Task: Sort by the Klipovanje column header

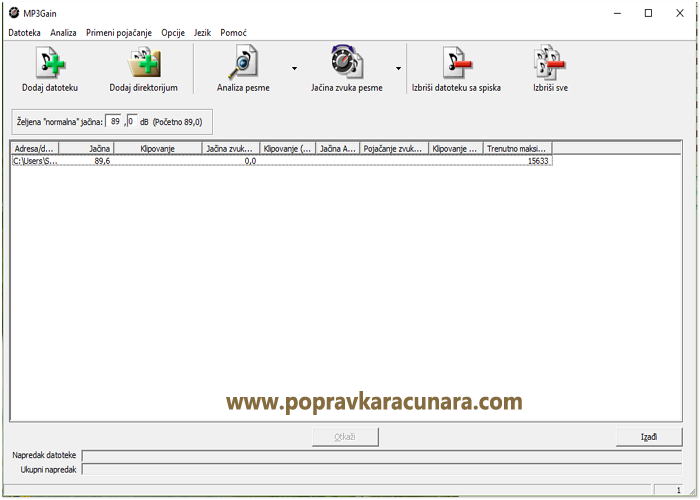Action: 158,149
